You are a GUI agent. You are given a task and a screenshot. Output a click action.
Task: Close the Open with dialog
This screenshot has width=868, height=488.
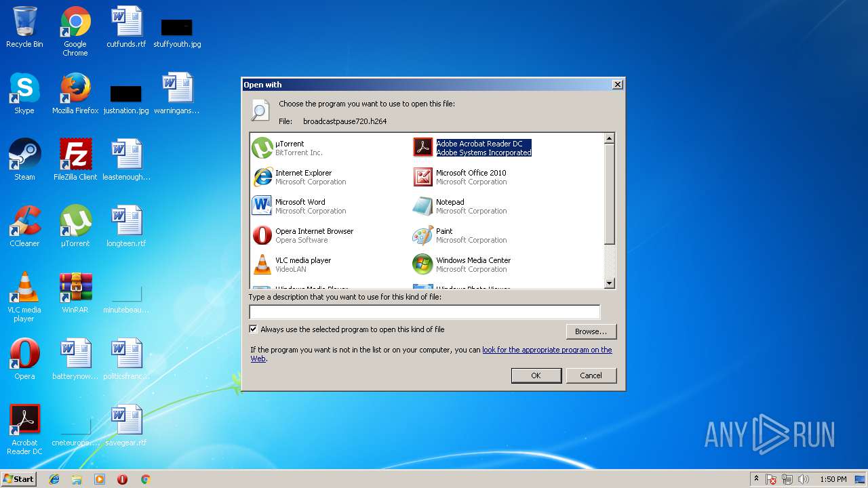coord(617,85)
